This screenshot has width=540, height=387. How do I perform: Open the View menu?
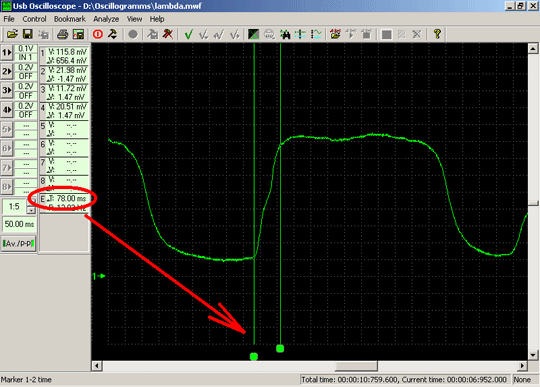[134, 19]
